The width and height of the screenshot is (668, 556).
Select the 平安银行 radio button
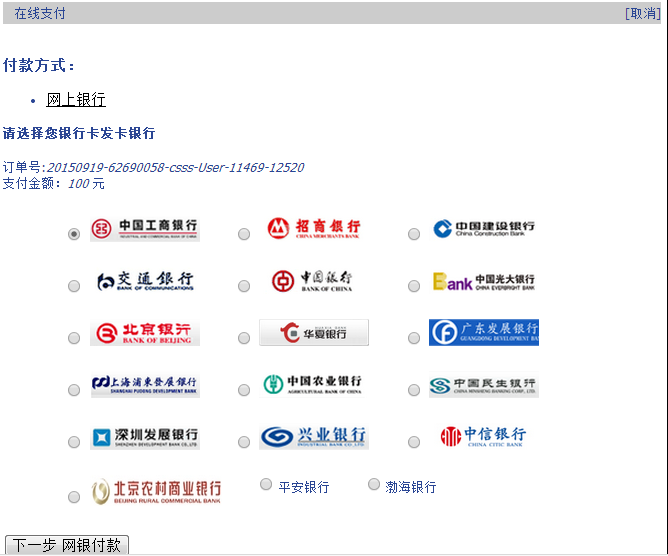pos(266,484)
